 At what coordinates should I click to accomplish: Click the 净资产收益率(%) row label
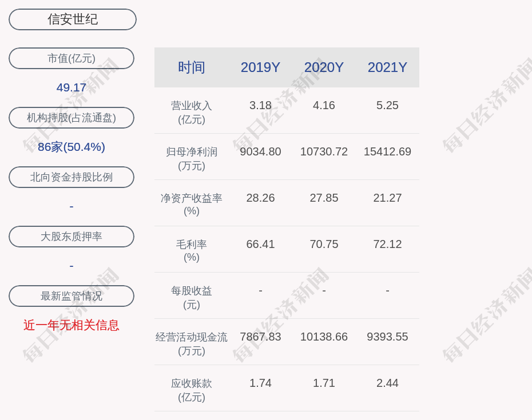pos(192,205)
